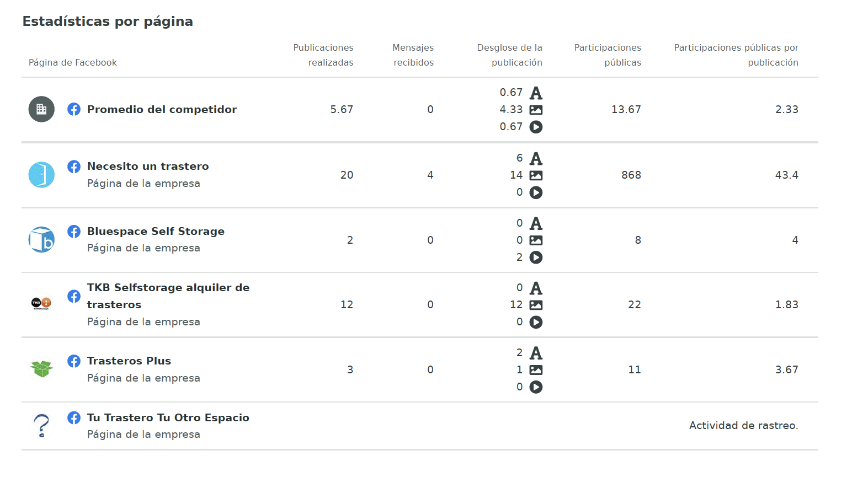Click the Mensajes recibidos column header
Viewport: 852px width, 504px height.
[x=413, y=55]
